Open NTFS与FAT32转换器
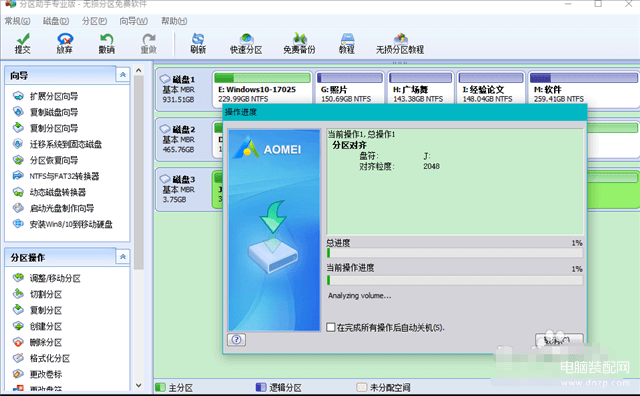640x396 pixels. (x=56, y=176)
